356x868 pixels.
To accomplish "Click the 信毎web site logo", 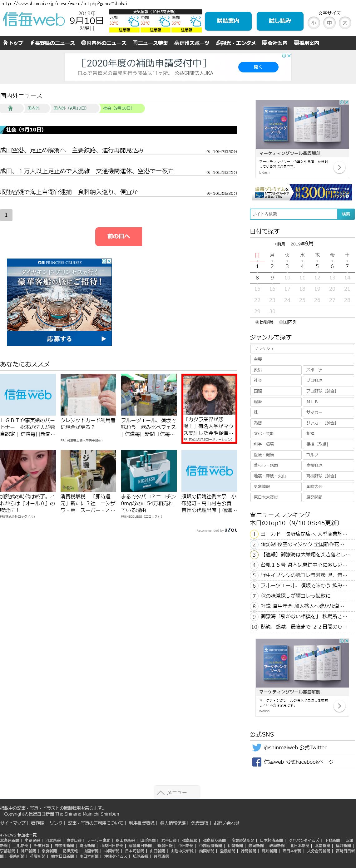I will (x=34, y=20).
